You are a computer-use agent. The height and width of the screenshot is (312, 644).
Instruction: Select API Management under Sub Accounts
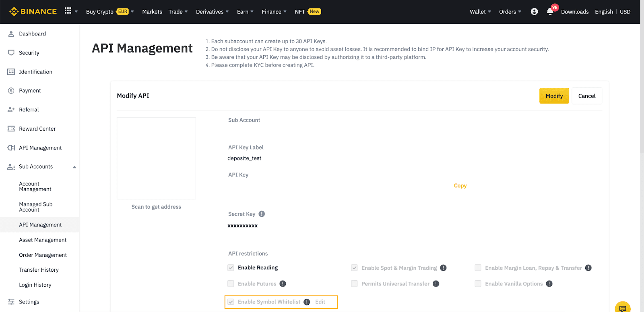click(x=39, y=225)
